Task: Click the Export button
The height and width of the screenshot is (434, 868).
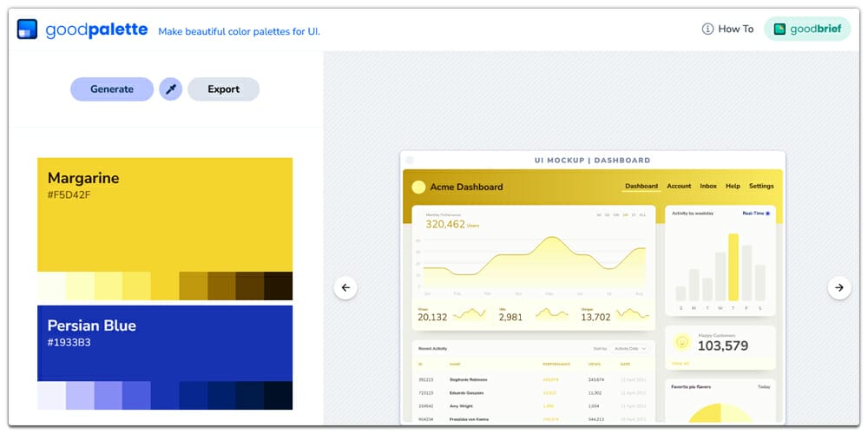Action: coord(223,89)
